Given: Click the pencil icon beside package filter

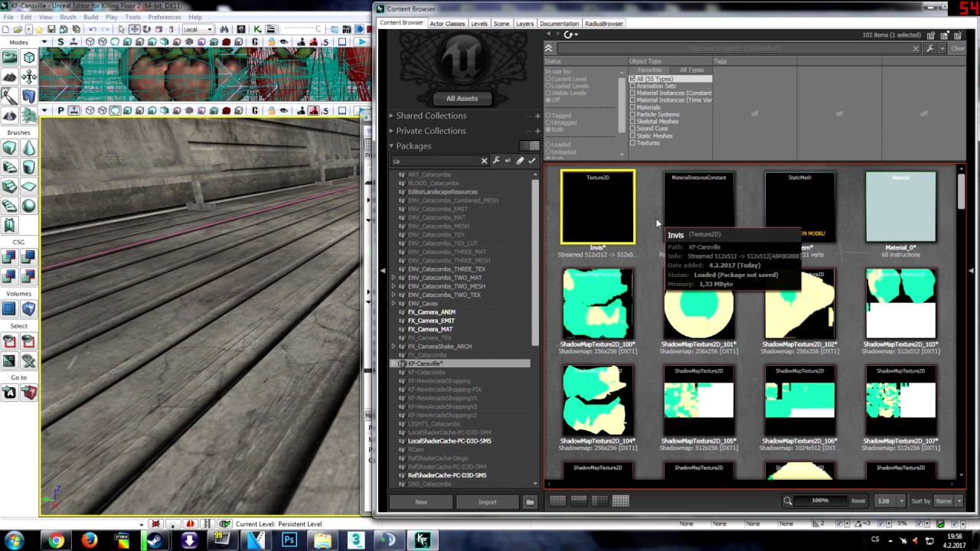Looking at the screenshot, I should (x=520, y=161).
